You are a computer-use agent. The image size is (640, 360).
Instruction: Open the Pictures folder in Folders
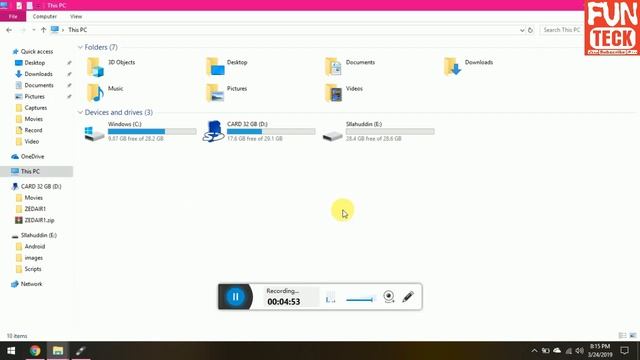click(x=227, y=93)
